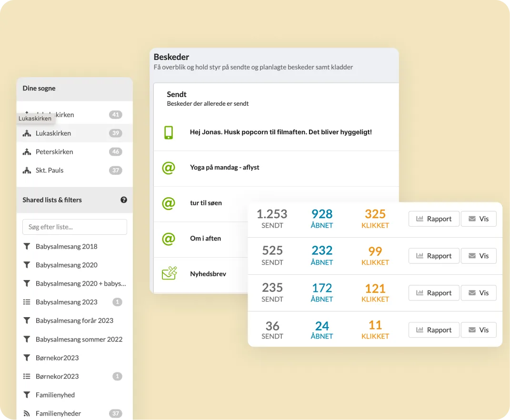Click Vis button for the 525 sent row
The width and height of the screenshot is (510, 420).
(x=479, y=256)
